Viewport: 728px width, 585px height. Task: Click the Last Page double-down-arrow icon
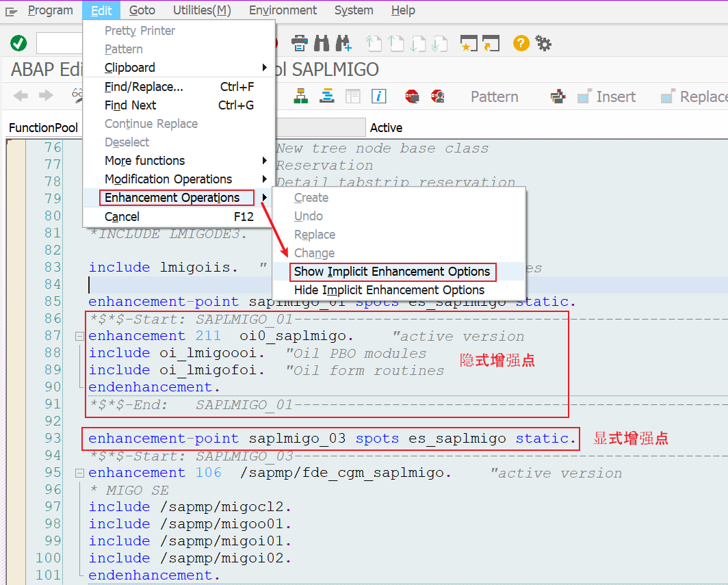[439, 43]
